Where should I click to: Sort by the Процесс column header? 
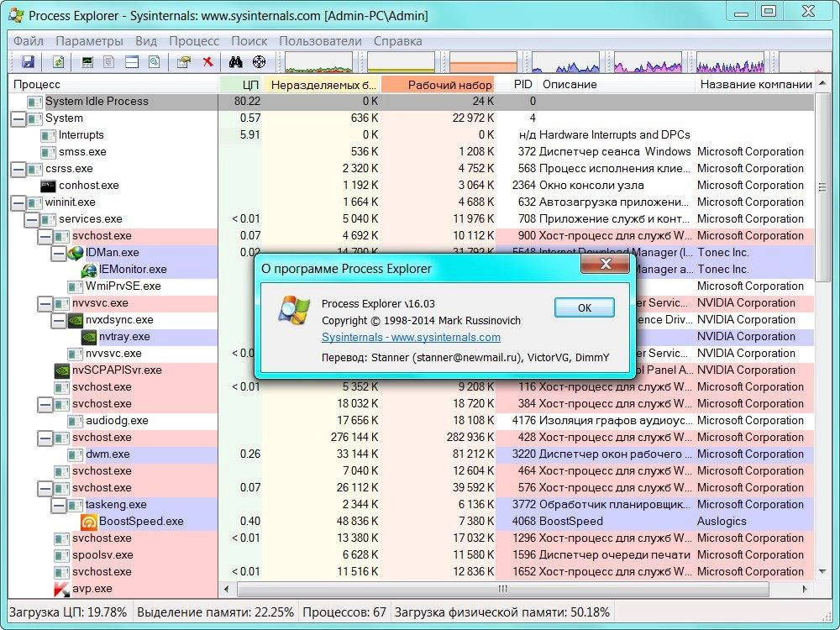113,85
